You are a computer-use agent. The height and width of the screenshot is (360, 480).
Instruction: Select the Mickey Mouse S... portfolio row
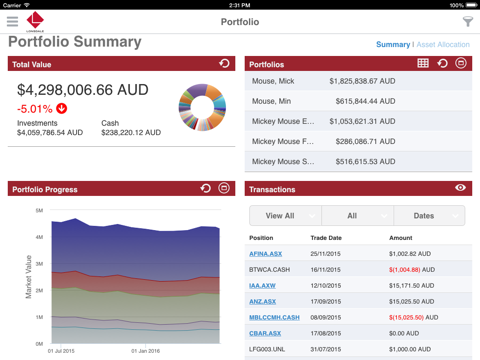pos(358,161)
